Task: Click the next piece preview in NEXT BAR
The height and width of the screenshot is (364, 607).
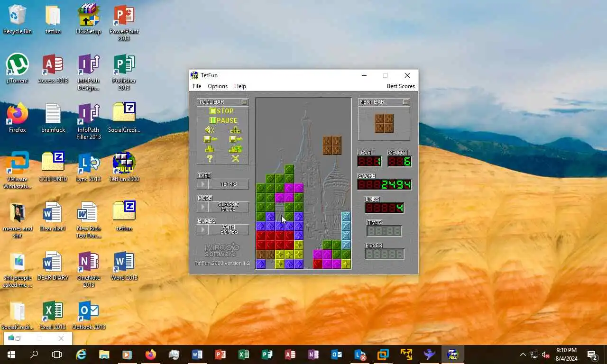Action: (x=384, y=123)
